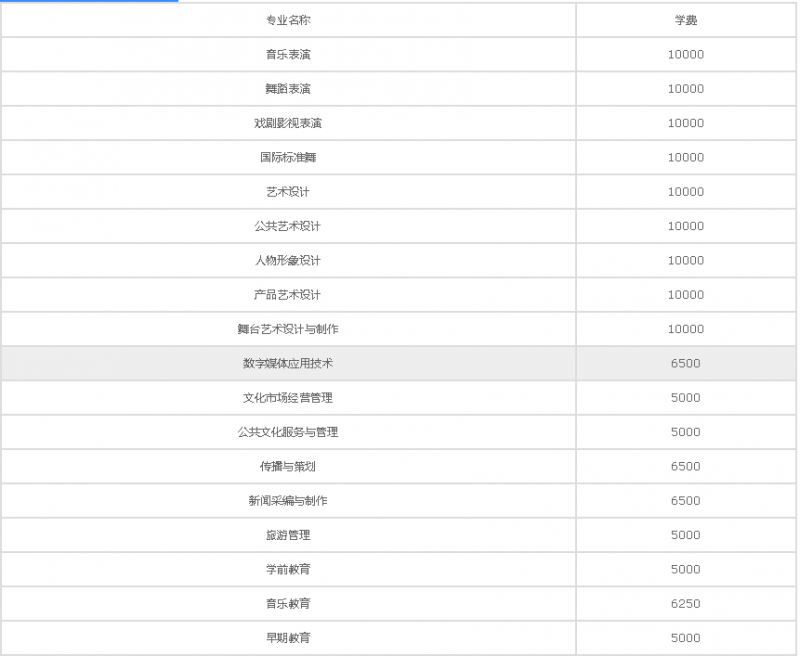Click the 人物形象设计 cell
800x656 pixels.
[288, 260]
